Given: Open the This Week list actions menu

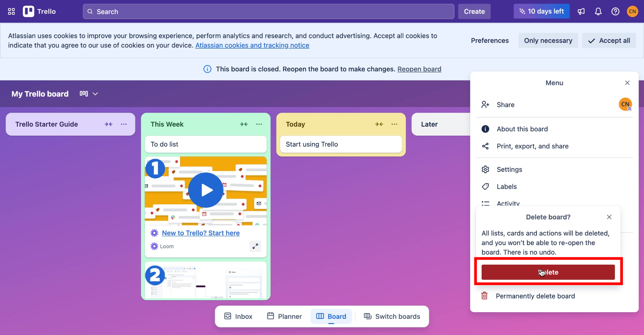Looking at the screenshot, I should point(259,124).
